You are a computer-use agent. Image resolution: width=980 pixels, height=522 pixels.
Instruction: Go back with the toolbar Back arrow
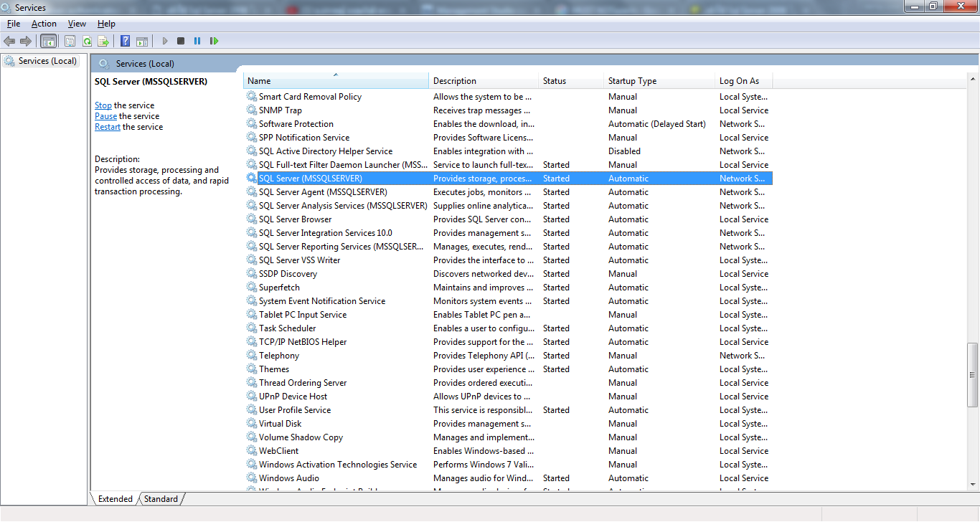(x=9, y=41)
